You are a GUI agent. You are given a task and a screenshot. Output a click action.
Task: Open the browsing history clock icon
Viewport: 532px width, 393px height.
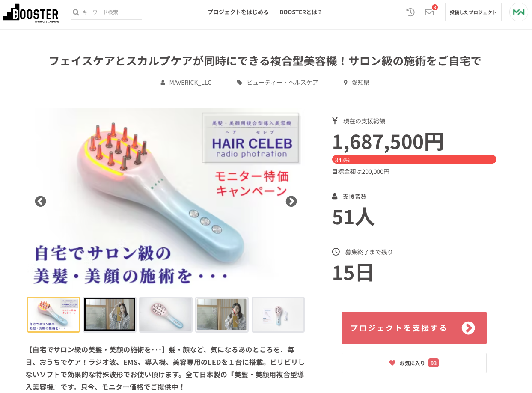click(410, 12)
